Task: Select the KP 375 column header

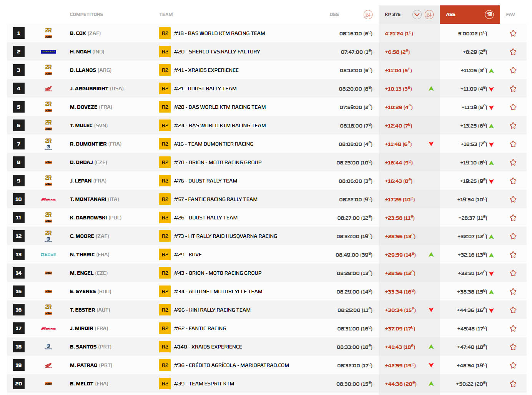Action: click(392, 15)
